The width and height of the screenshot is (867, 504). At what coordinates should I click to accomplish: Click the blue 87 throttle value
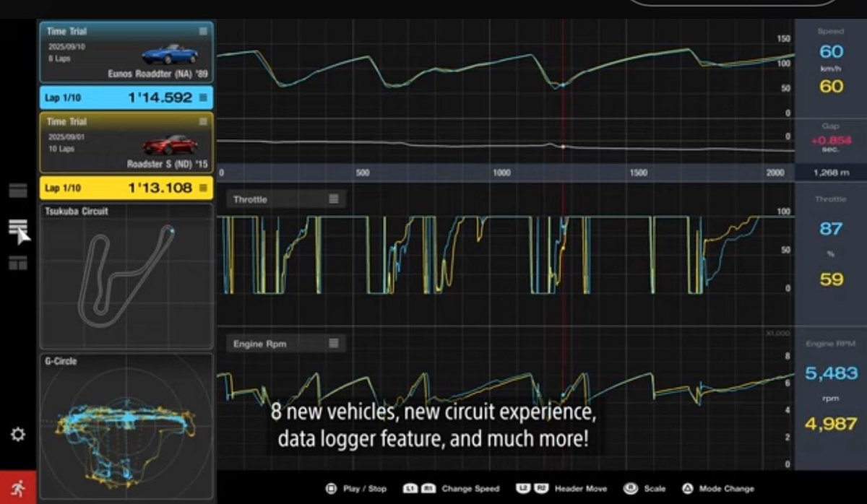coord(831,229)
